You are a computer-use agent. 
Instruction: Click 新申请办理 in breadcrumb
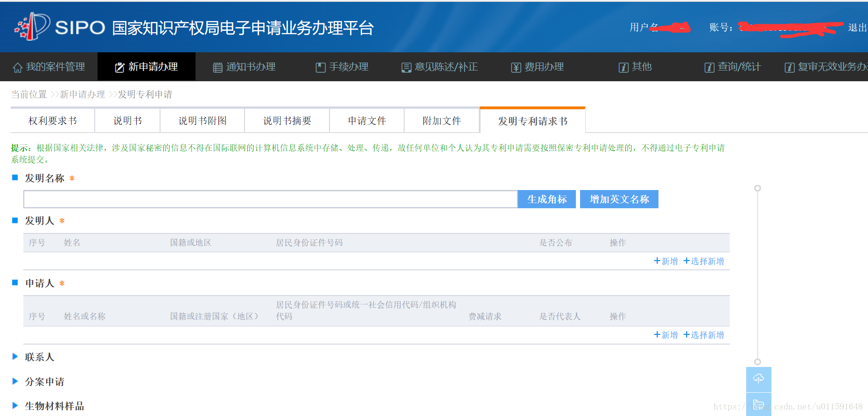[x=83, y=94]
